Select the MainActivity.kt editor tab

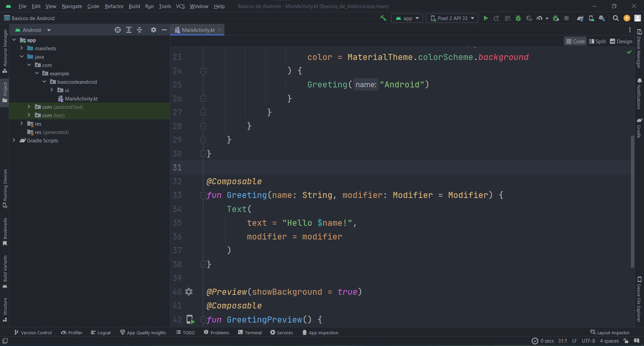point(198,30)
